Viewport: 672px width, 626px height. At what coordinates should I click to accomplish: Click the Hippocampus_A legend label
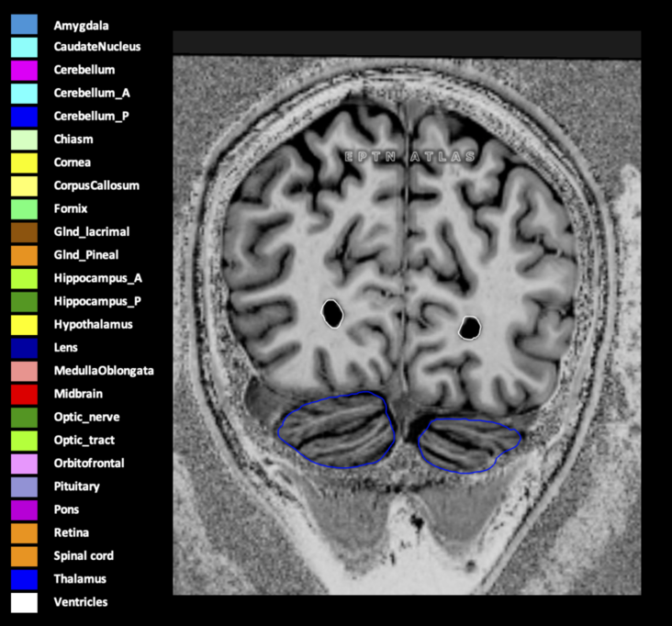point(97,278)
